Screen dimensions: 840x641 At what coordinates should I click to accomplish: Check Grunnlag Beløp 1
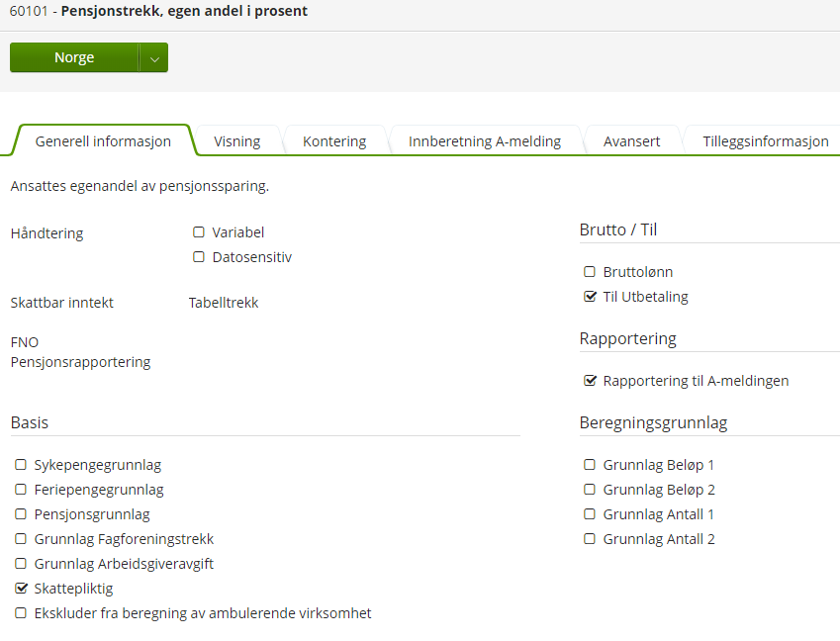[590, 464]
